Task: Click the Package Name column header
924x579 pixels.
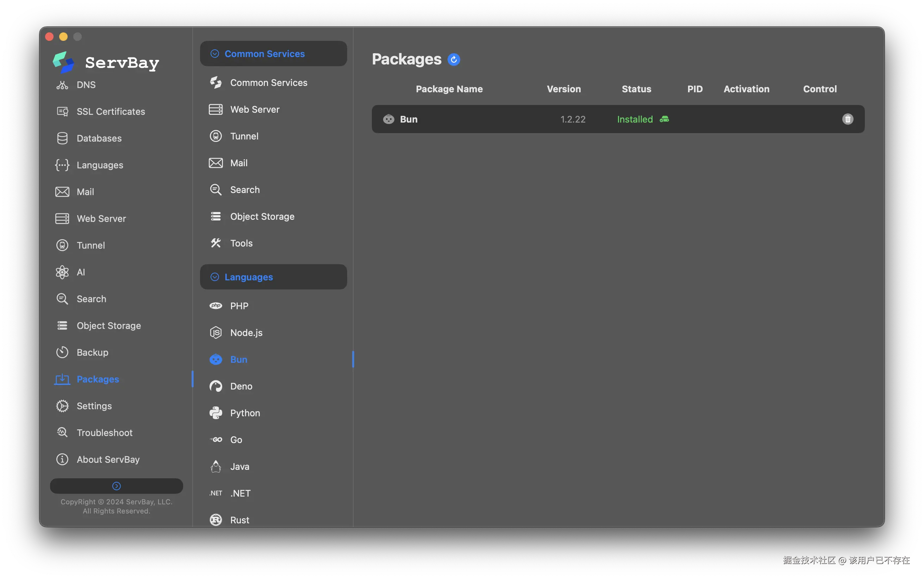Action: [449, 89]
